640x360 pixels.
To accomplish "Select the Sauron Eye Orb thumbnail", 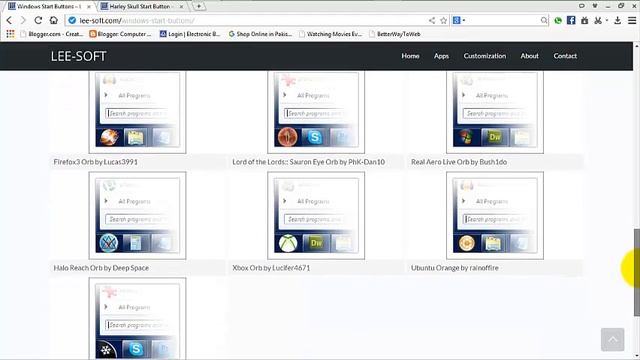I will [316, 112].
